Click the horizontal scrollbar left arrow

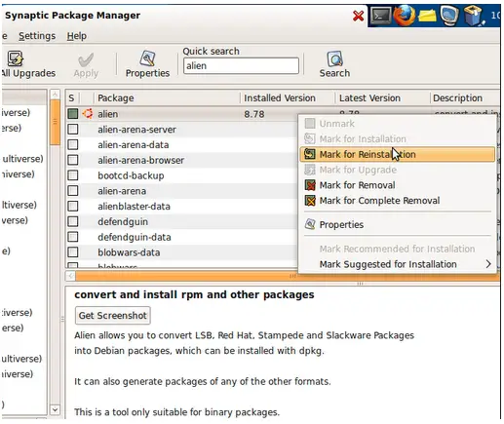pos(70,276)
